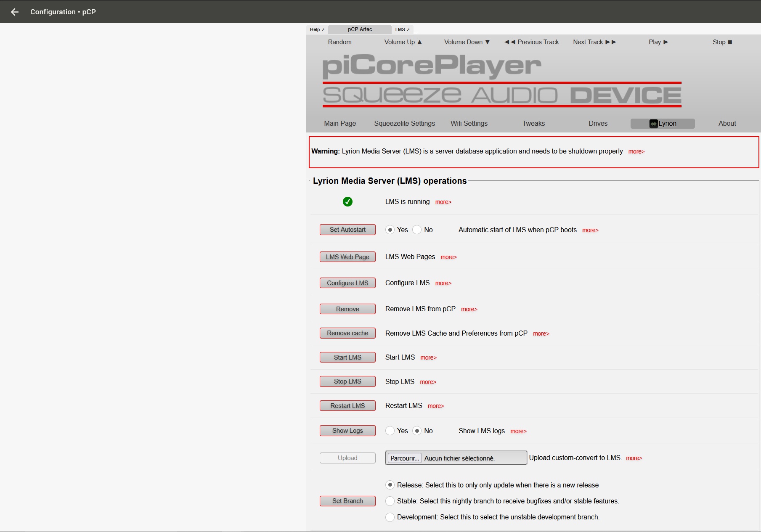The height and width of the screenshot is (532, 761).
Task: Click the Restart LMS button
Action: click(347, 406)
